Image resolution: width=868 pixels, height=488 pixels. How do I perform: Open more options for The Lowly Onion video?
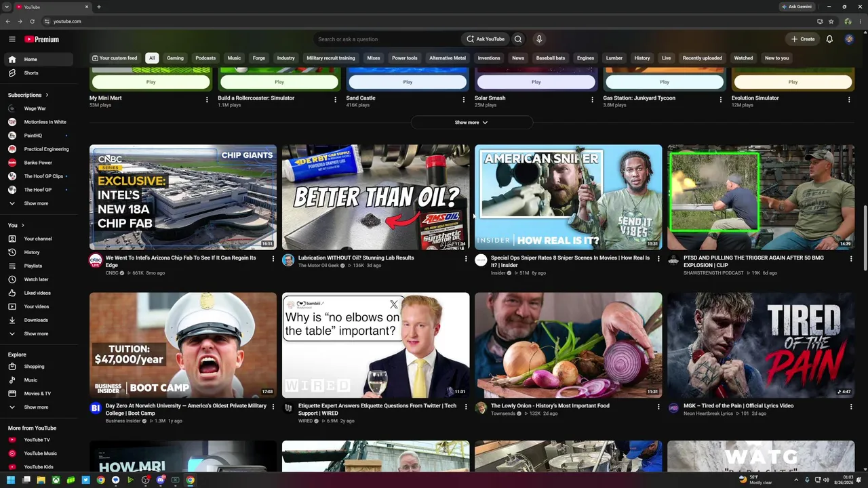coord(658,407)
